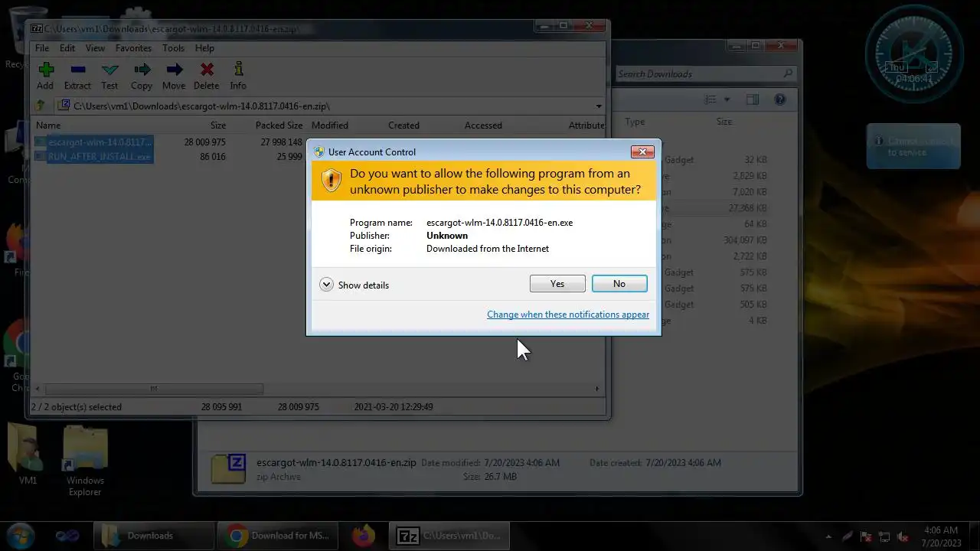Click the Firefox icon on the taskbar
Screen dimensions: 980x551
click(x=363, y=536)
